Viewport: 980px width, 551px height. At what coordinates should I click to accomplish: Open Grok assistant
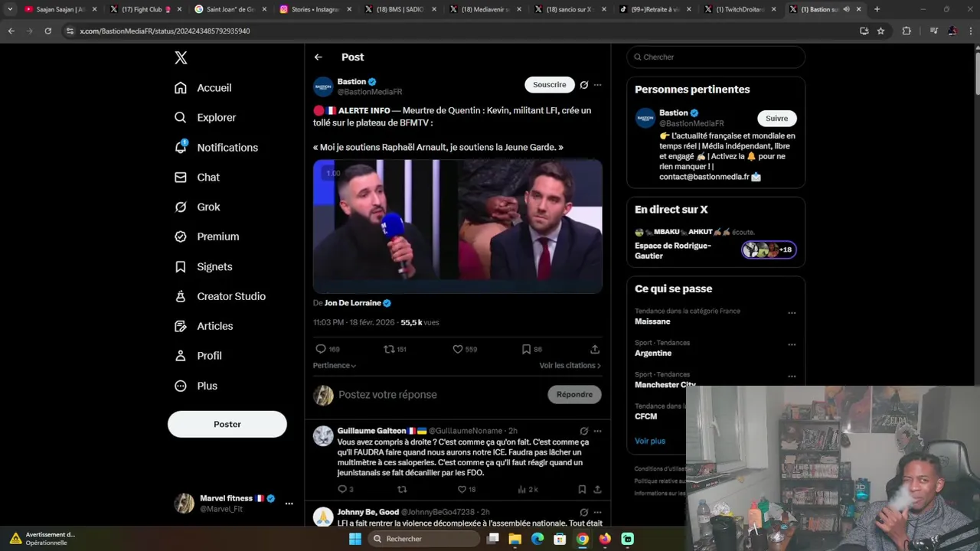pyautogui.click(x=198, y=207)
